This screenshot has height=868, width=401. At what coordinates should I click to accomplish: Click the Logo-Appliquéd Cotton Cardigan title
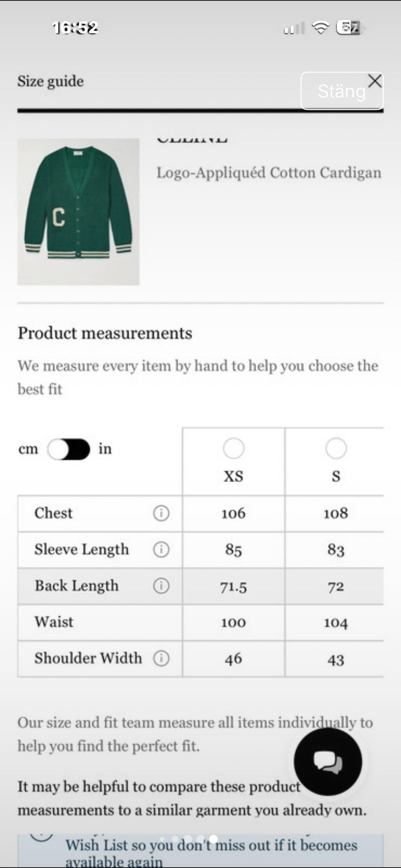(x=269, y=173)
